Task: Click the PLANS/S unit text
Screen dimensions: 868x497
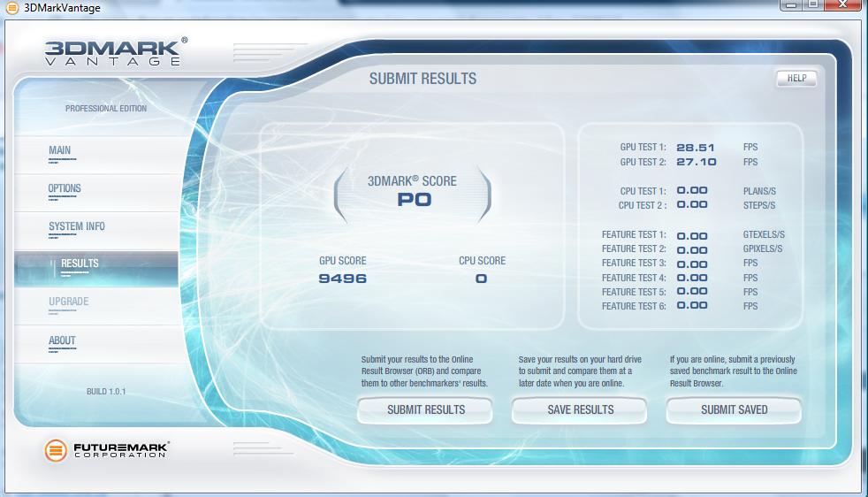Action: point(759,191)
